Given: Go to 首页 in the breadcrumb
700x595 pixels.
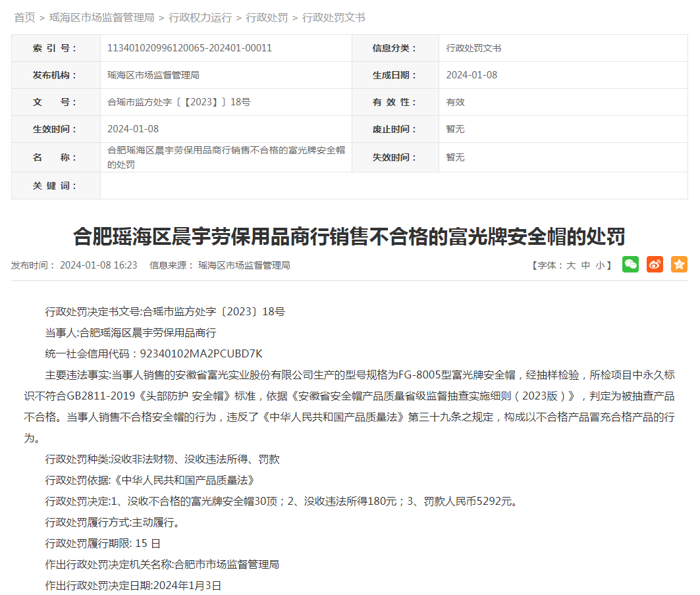Looking at the screenshot, I should (24, 17).
